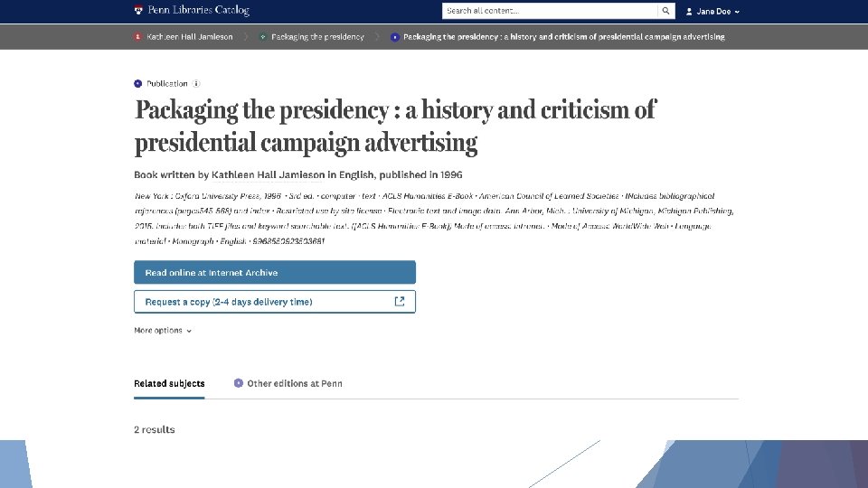Image resolution: width=868 pixels, height=488 pixels.
Task: Click the info icon next to Publication
Action: tap(196, 84)
